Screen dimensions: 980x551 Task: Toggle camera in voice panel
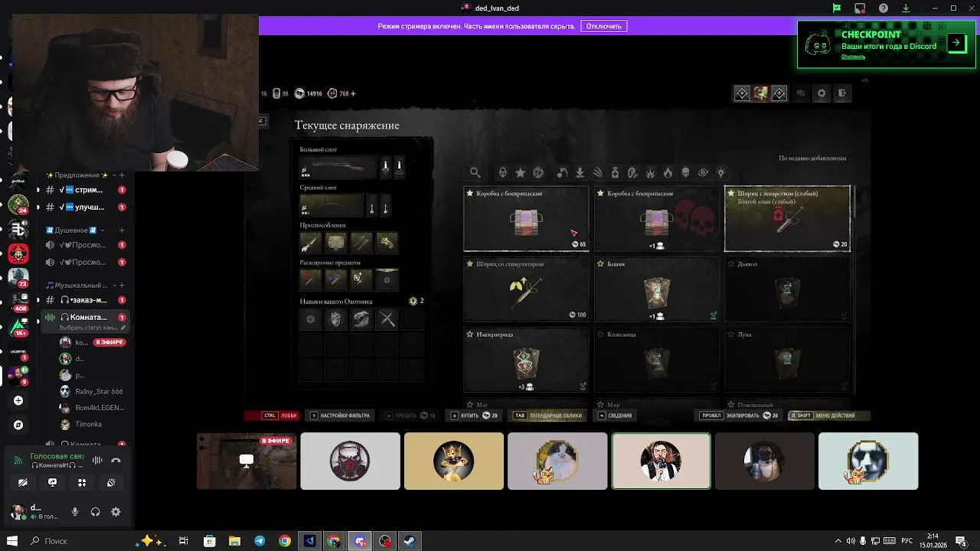click(23, 483)
